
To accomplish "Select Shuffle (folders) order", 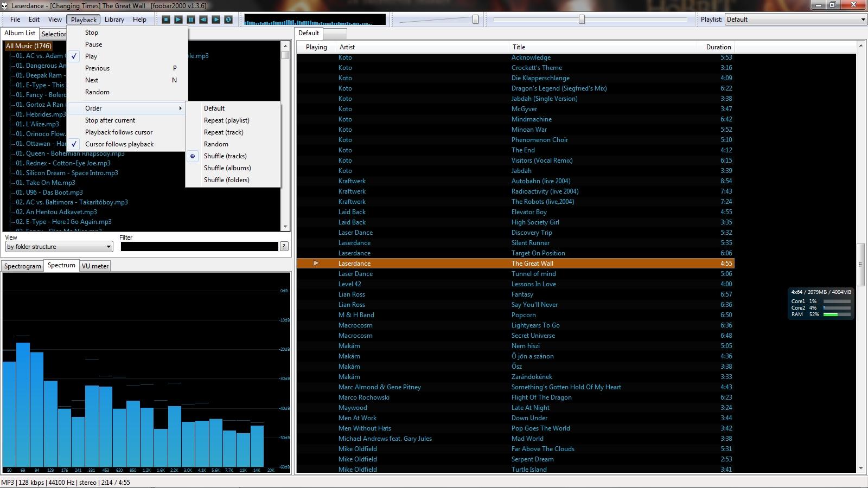I will [233, 180].
